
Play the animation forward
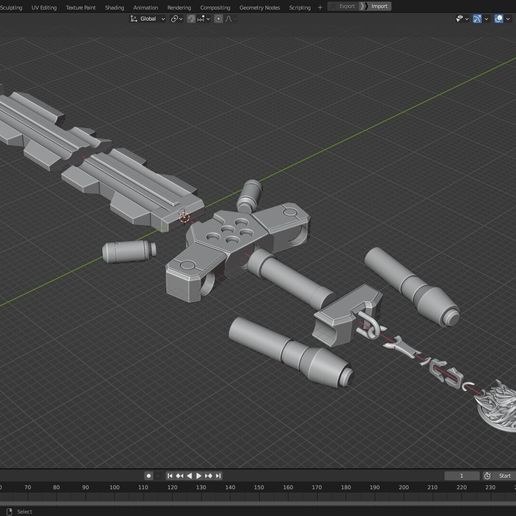199,476
